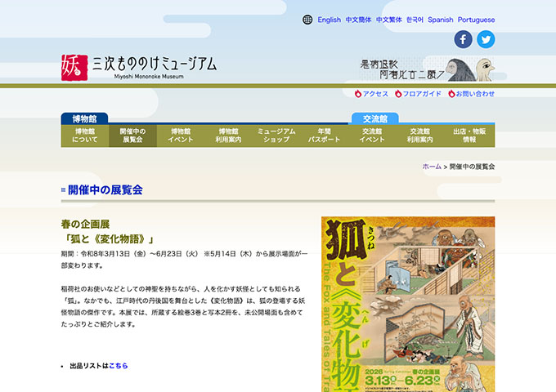Viewport: 556px width, 392px height.
Task: Click the 春の企画展 heading text
Action: [x=85, y=224]
